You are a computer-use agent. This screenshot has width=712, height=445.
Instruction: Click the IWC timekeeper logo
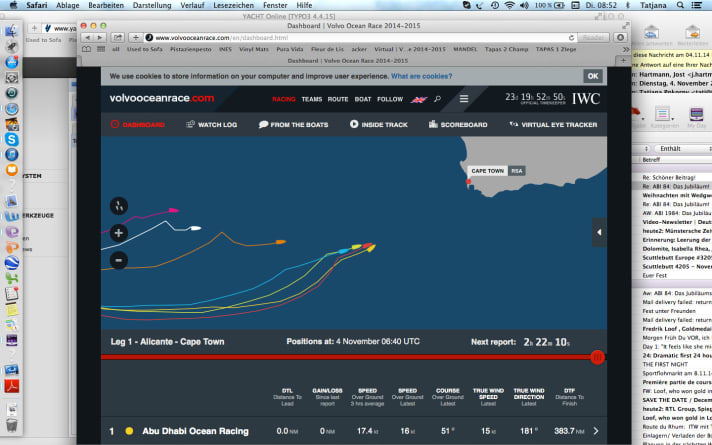pyautogui.click(x=585, y=99)
